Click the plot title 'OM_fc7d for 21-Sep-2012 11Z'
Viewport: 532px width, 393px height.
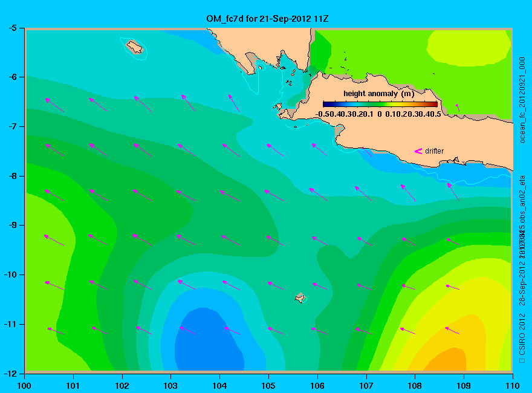click(267, 19)
